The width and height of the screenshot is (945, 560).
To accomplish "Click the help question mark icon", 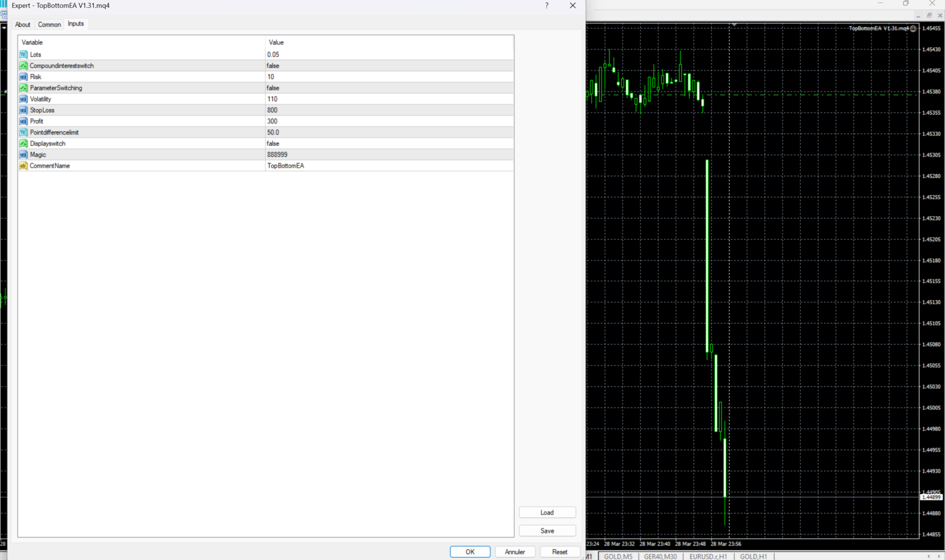I will click(547, 5).
